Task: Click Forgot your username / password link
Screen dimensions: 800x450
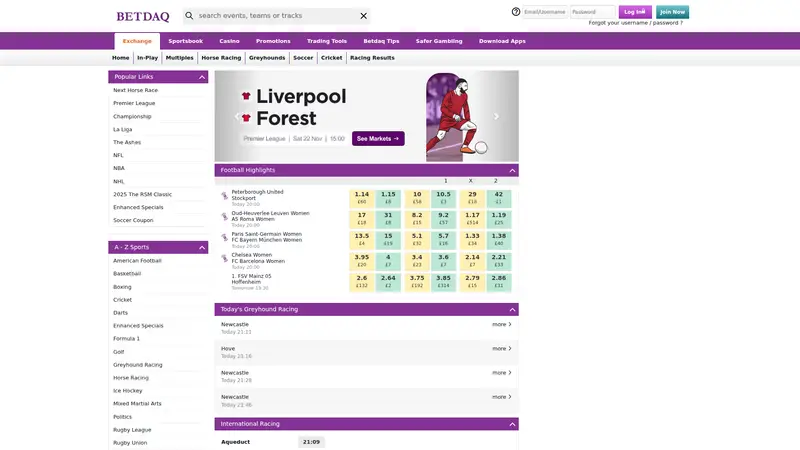Action: pyautogui.click(x=635, y=23)
